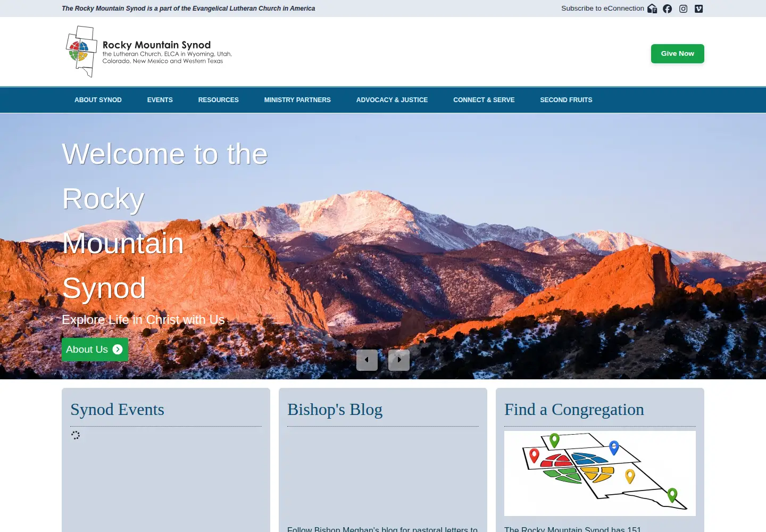Screen dimensions: 766x532
Task: Advance to next hero slide arrow
Action: click(x=399, y=360)
